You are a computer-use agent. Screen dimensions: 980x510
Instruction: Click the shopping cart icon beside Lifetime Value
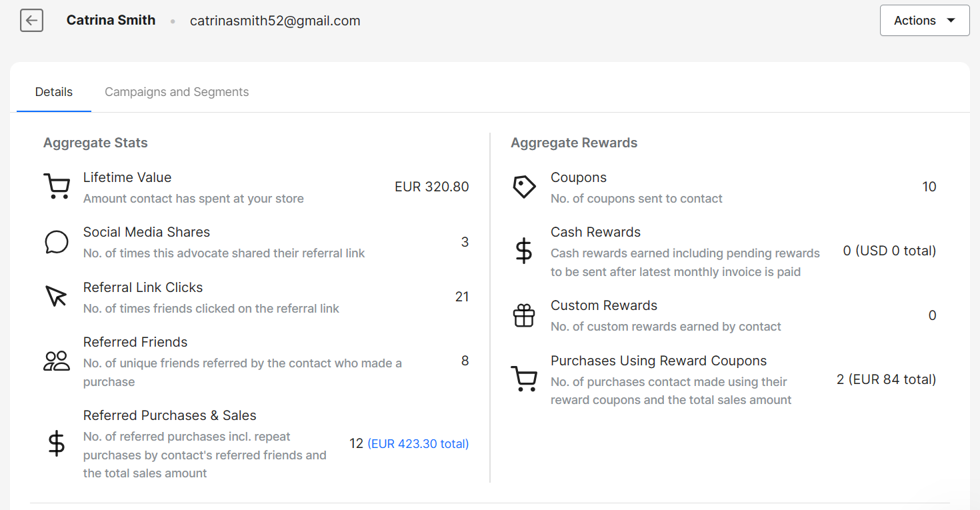(57, 186)
